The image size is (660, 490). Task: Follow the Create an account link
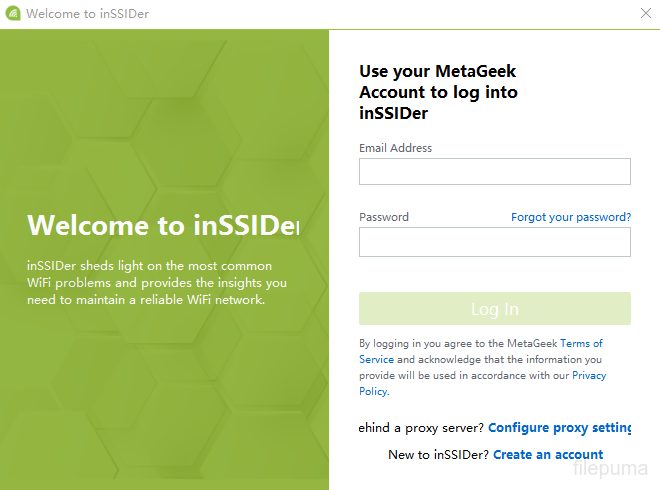548,455
